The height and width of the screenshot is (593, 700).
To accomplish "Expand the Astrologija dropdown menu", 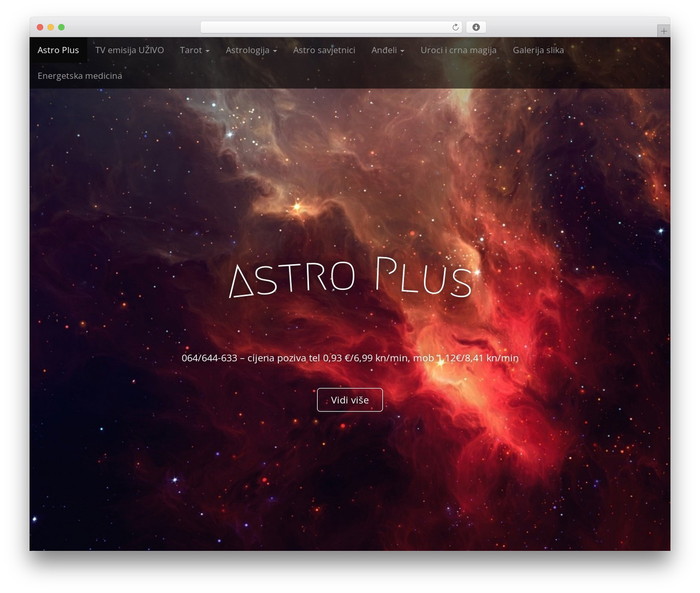I will pos(252,50).
